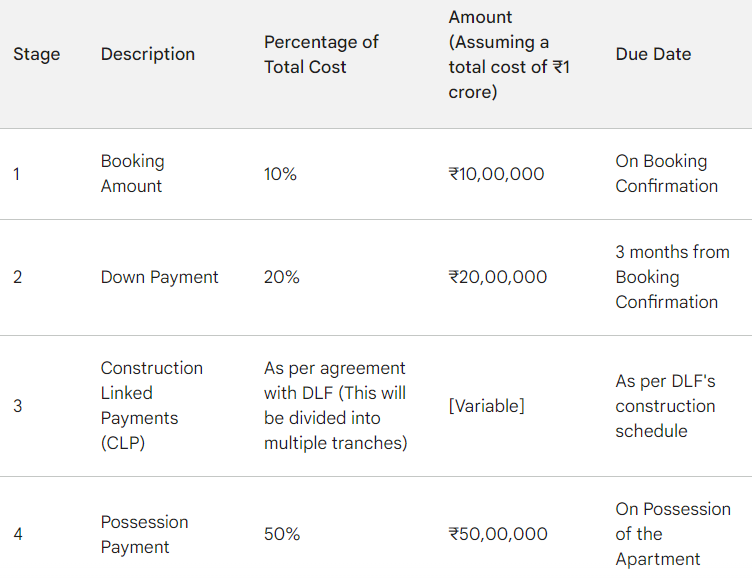Image resolution: width=752 pixels, height=578 pixels.
Task: Select the On Booking Confirmation due date
Action: click(667, 173)
